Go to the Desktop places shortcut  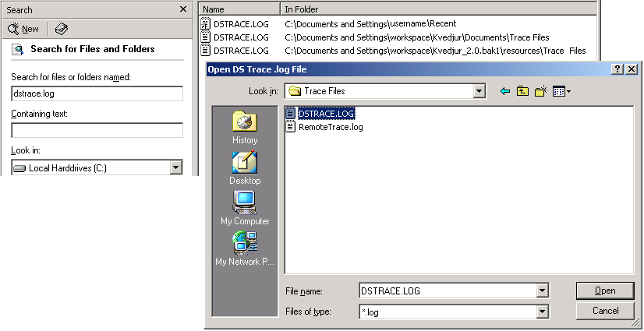[x=245, y=168]
